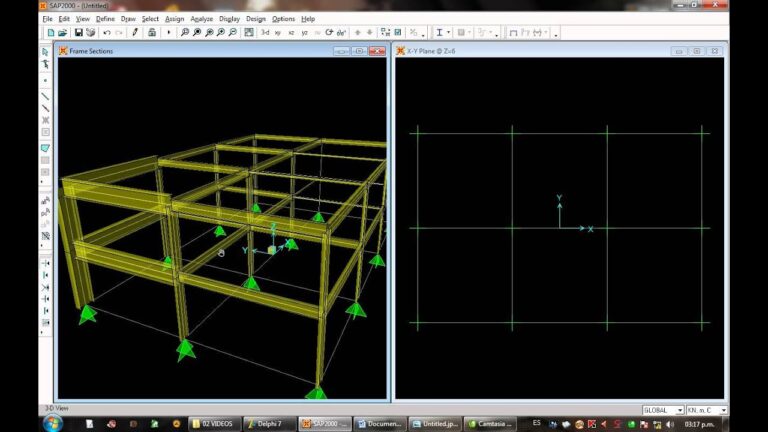Select the Draw Poly Area tool
This screenshot has width=768, height=432.
[x=45, y=148]
